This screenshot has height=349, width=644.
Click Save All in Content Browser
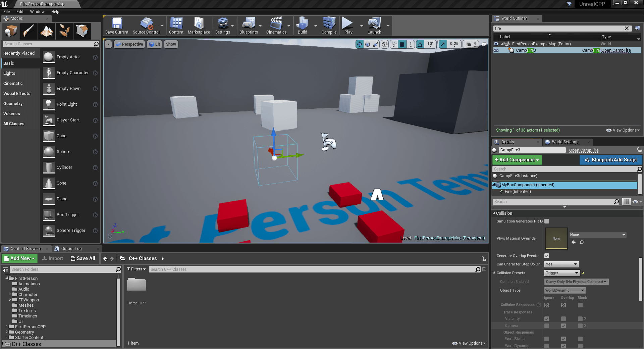pos(83,258)
